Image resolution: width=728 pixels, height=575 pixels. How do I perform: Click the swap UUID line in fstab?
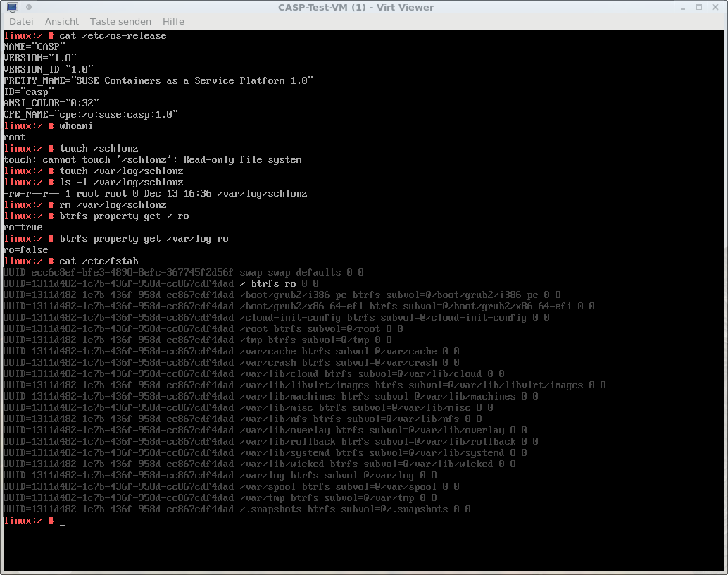point(183,273)
